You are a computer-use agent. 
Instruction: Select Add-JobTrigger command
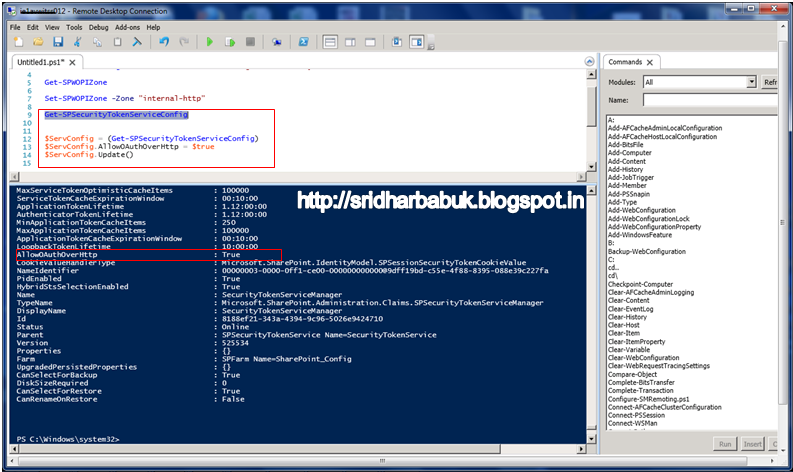[631, 178]
